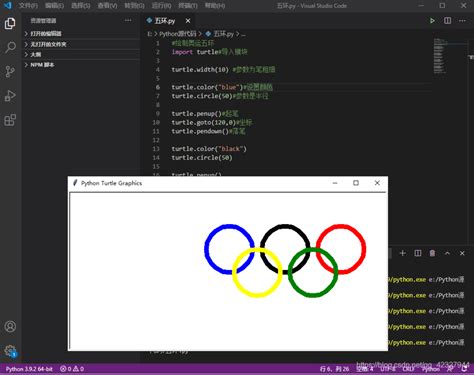This screenshot has width=474, height=375.
Task: Click the feather icon of Turtle Graphics window
Action: pyautogui.click(x=75, y=183)
